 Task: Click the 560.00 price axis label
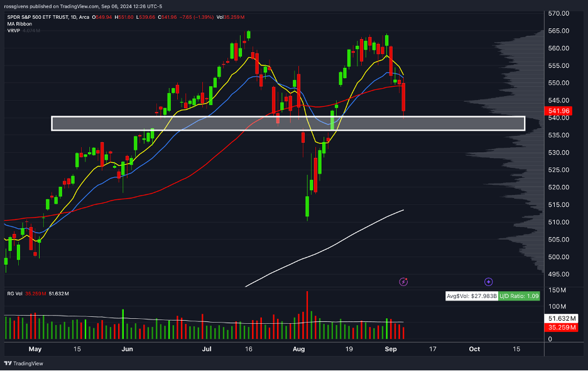pyautogui.click(x=558, y=48)
